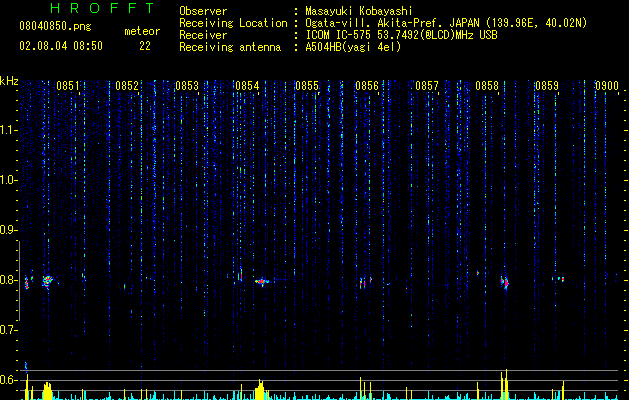
Task: Click the tall yellow power peak after 0858
Action: click(504, 384)
